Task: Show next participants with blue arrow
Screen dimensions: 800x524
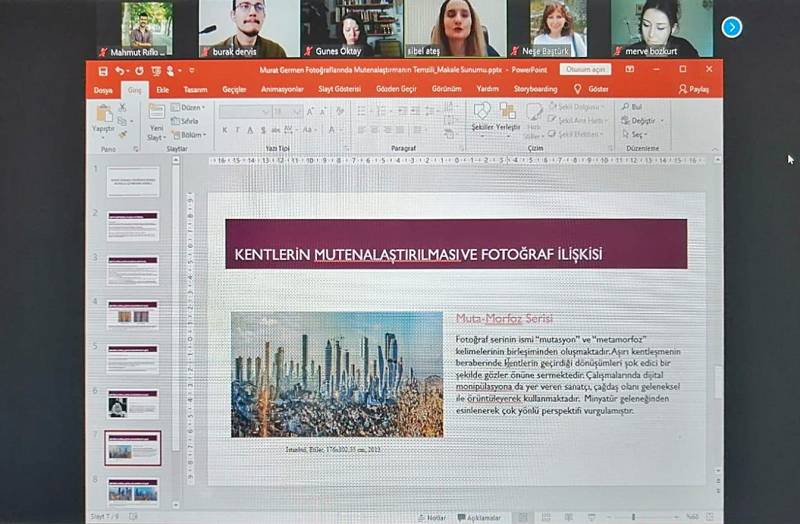Action: (732, 27)
